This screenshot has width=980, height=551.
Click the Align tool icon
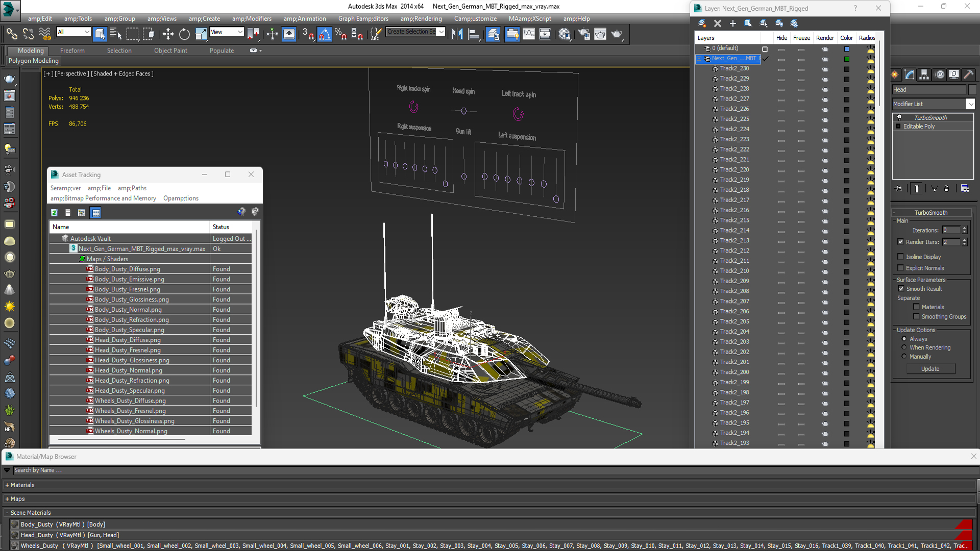pos(474,34)
